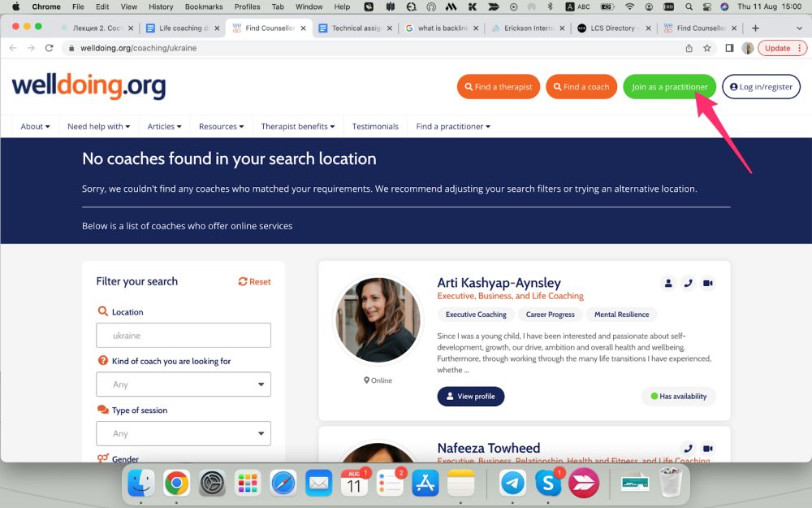Open the Kind of coach dropdown
Screen dimensions: 812x508
coord(184,384)
